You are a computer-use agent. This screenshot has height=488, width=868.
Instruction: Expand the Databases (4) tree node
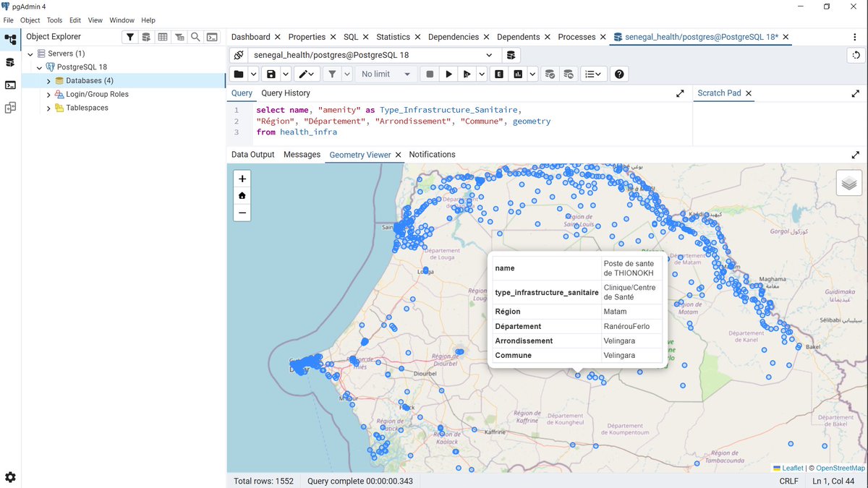click(48, 81)
